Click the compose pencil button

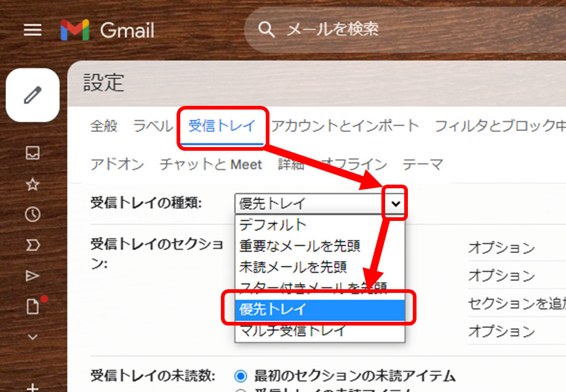tap(33, 95)
